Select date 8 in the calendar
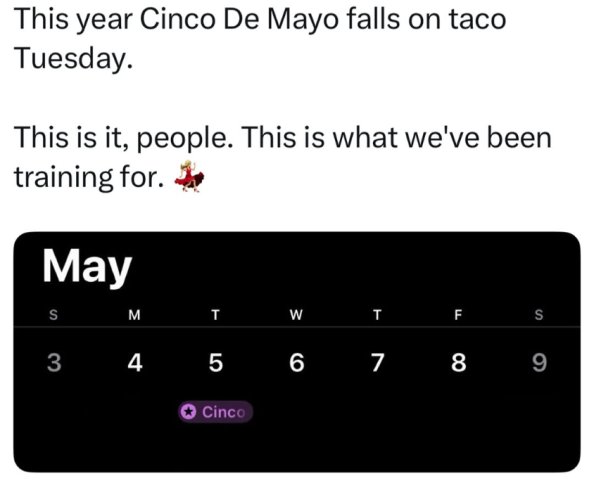Screen dimensions: 594x500 click(x=458, y=362)
